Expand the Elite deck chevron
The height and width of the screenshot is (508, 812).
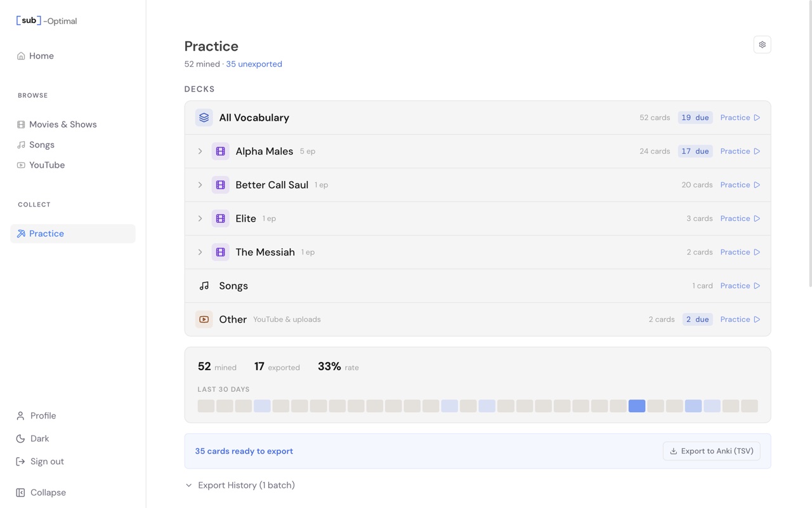pyautogui.click(x=200, y=218)
